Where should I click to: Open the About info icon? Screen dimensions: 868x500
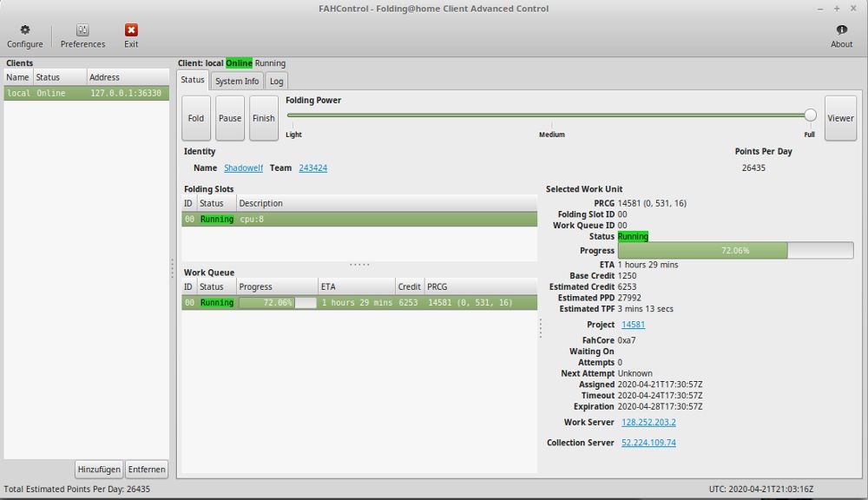click(841, 30)
